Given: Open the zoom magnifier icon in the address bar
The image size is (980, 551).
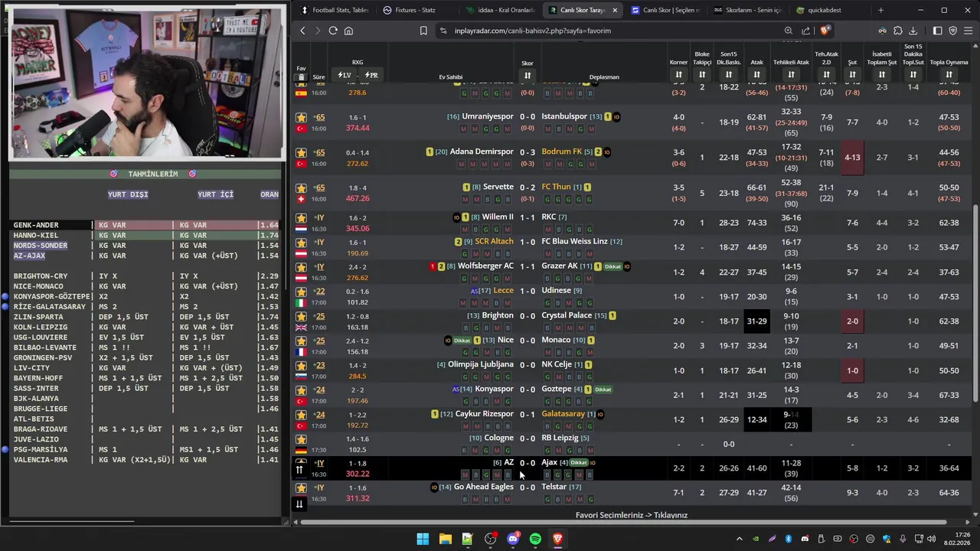Looking at the screenshot, I should tap(789, 31).
